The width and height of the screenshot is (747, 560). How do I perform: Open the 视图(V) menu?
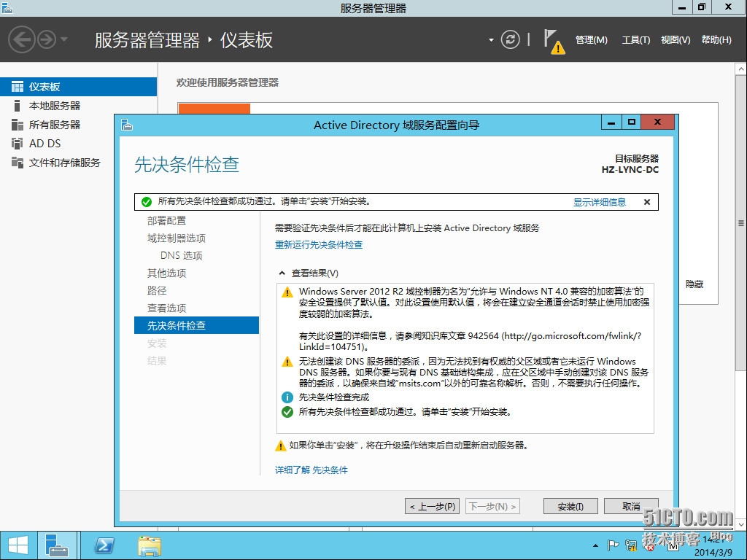676,40
